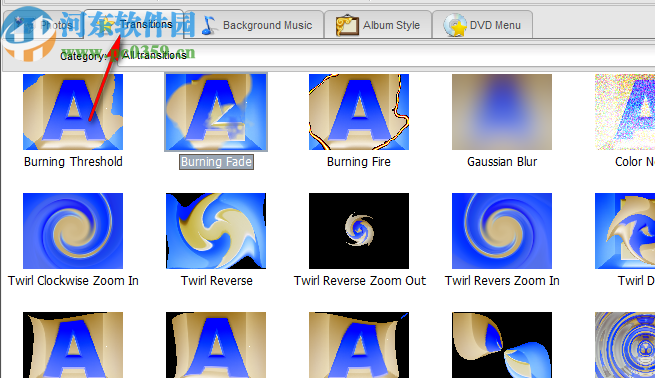This screenshot has height=378, width=655.
Task: Click the Twirl Reverse label
Action: pos(216,281)
